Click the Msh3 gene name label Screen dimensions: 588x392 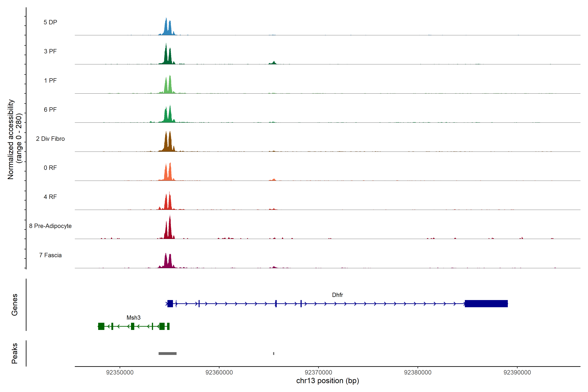(x=133, y=318)
